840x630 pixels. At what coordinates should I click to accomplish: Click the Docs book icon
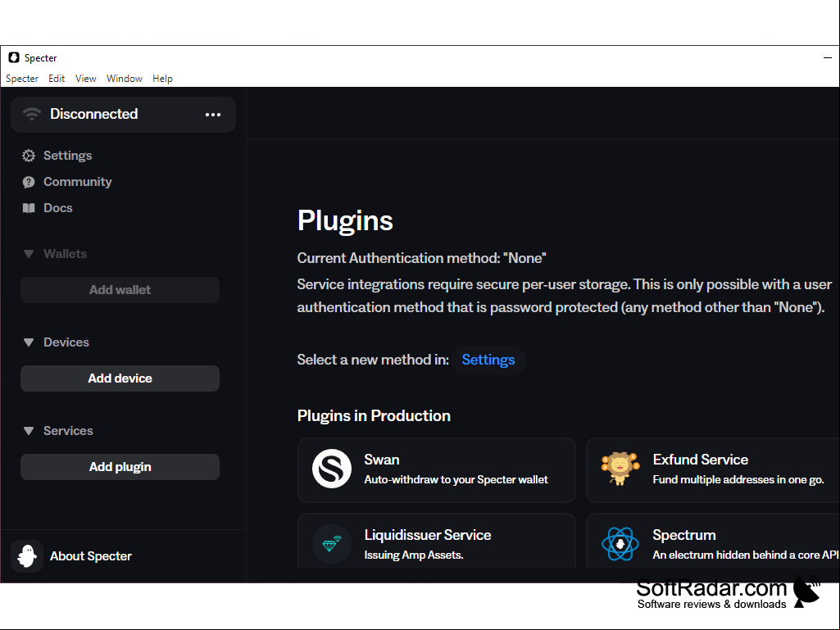point(29,208)
